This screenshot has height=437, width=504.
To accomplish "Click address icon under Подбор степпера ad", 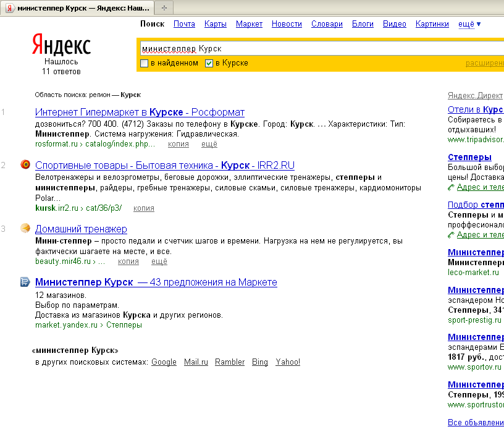I will [x=451, y=235].
